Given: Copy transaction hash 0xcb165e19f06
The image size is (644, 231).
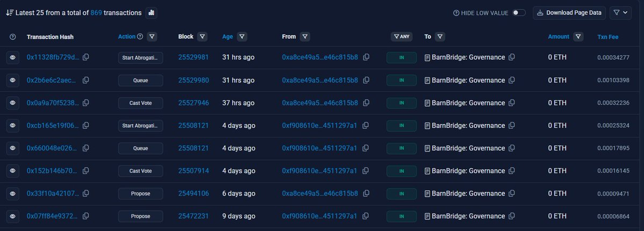Looking at the screenshot, I should 86,125.
